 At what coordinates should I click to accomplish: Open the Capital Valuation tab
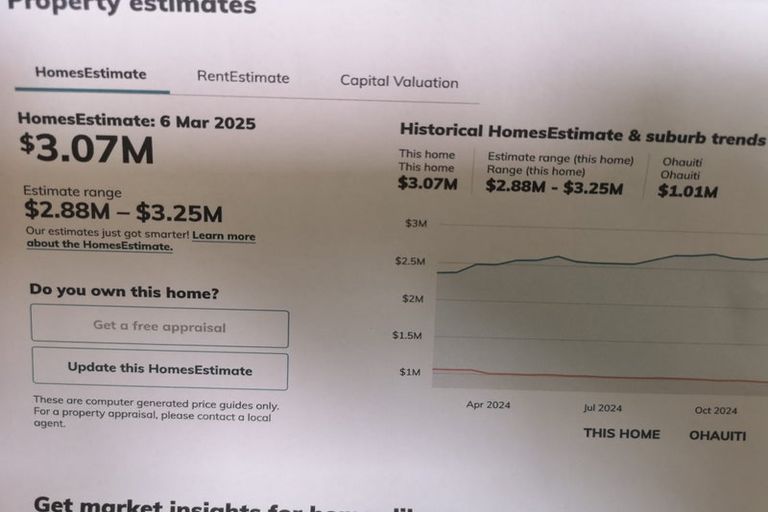click(x=398, y=82)
